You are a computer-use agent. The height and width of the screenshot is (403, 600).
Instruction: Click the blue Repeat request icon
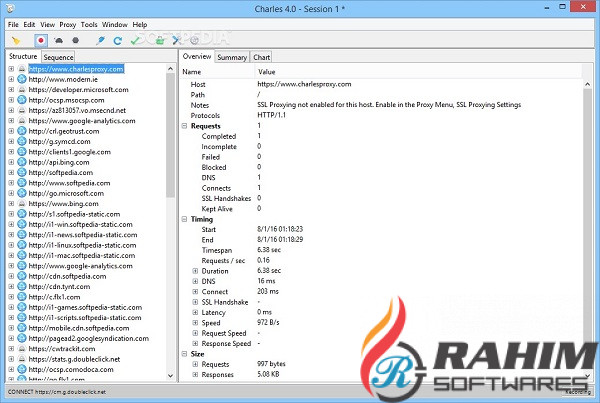point(118,40)
